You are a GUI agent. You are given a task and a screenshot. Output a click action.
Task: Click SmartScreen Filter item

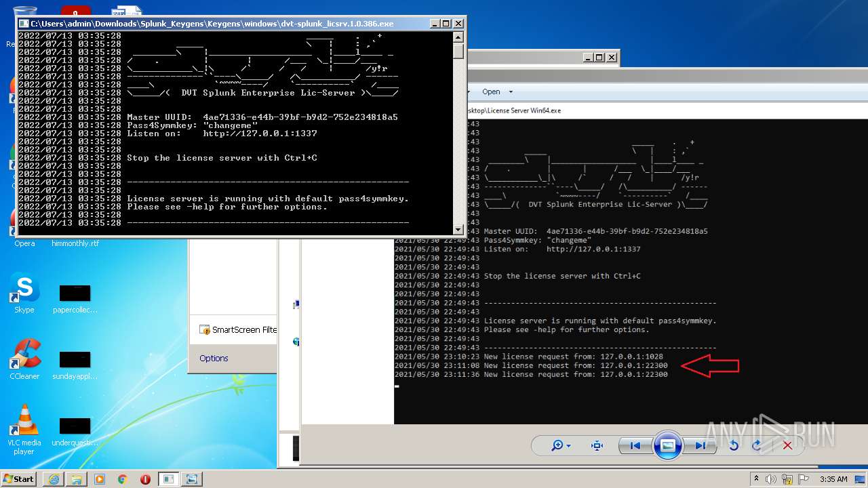[x=238, y=330]
